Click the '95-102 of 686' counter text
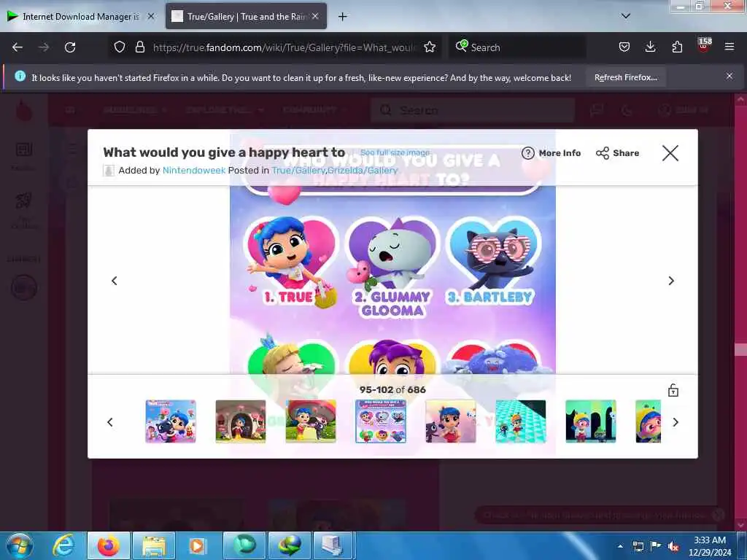 (x=392, y=389)
